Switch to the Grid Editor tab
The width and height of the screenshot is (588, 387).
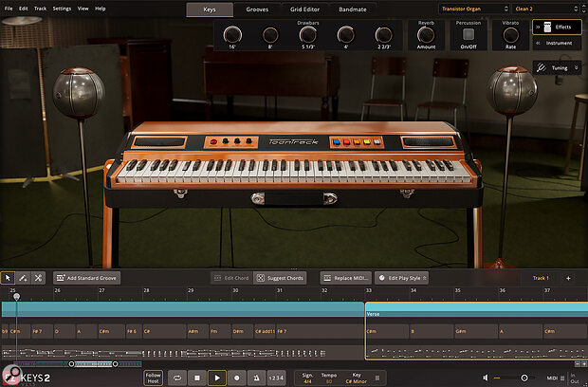pos(304,9)
